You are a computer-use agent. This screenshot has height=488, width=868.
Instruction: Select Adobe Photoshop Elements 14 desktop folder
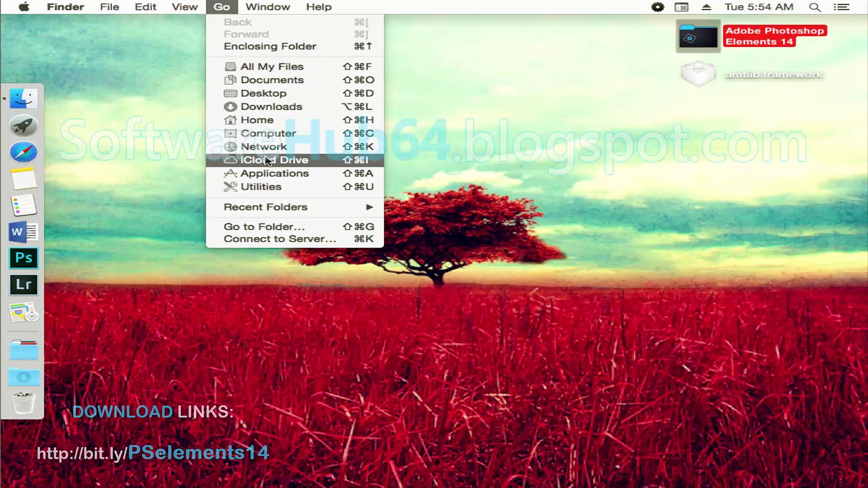tap(698, 36)
